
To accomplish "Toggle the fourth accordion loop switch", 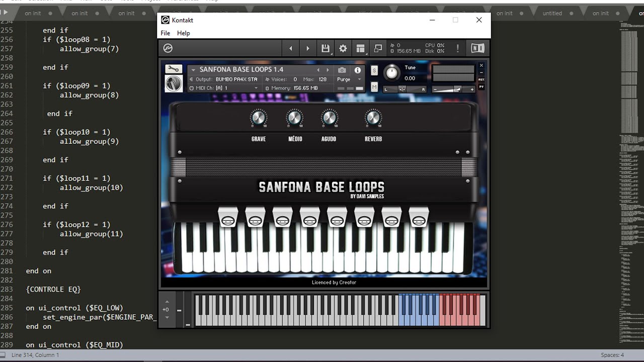I will [309, 216].
